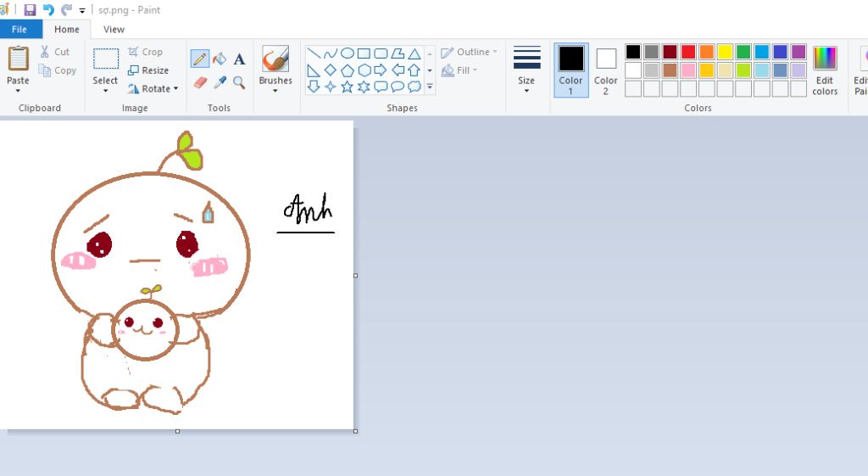Click the Paste clipboard button
868x476 pixels.
point(19,59)
